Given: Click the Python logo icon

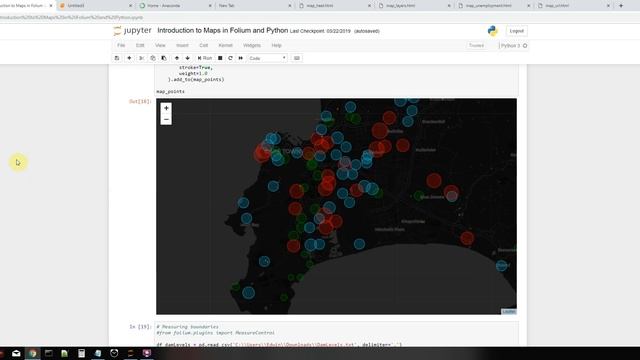Looking at the screenshot, I should click(492, 31).
